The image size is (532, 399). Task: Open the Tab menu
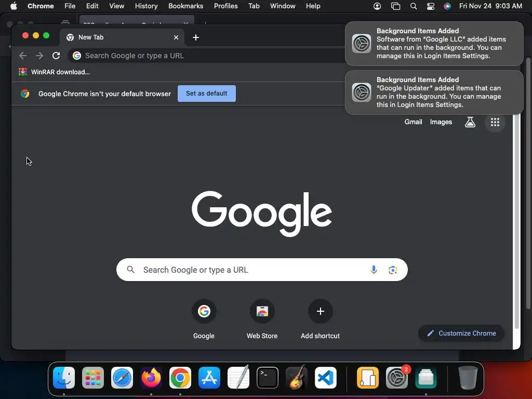254,6
